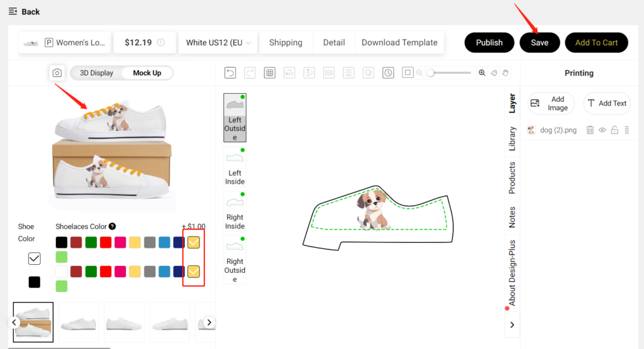Open the Layer side tab
Image resolution: width=644 pixels, height=349 pixels.
512,102
